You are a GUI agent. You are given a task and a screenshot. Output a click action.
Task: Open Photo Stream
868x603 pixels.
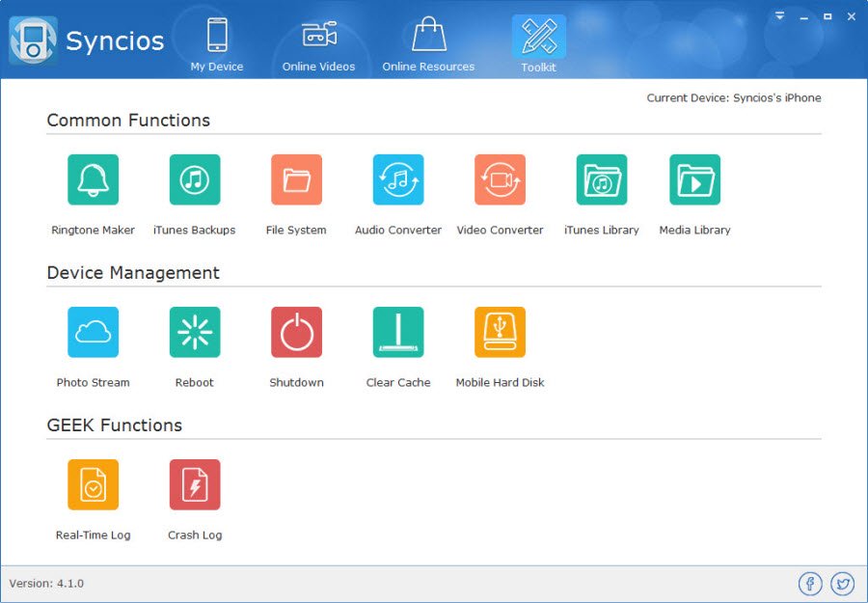(93, 333)
